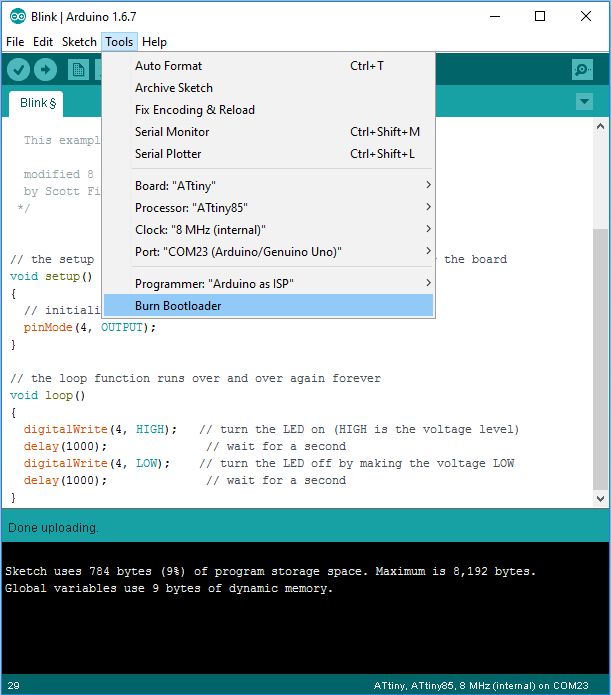
Task: Open the tab options dropdown arrow
Action: pos(584,102)
